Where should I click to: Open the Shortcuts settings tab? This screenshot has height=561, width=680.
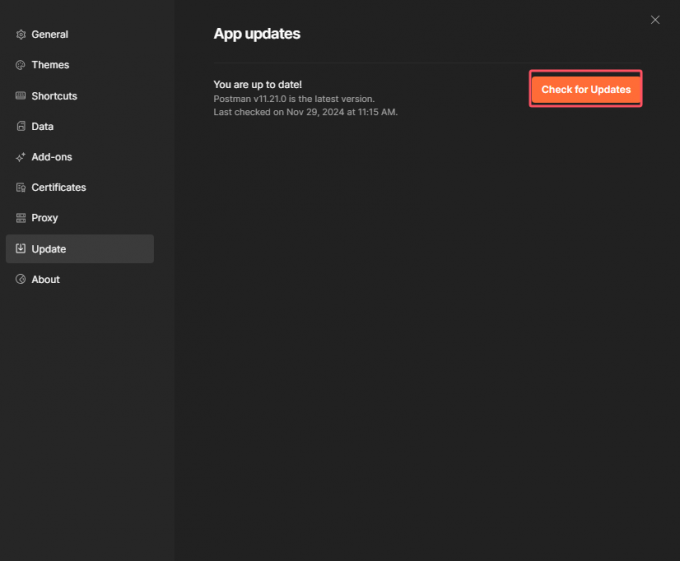pos(80,96)
